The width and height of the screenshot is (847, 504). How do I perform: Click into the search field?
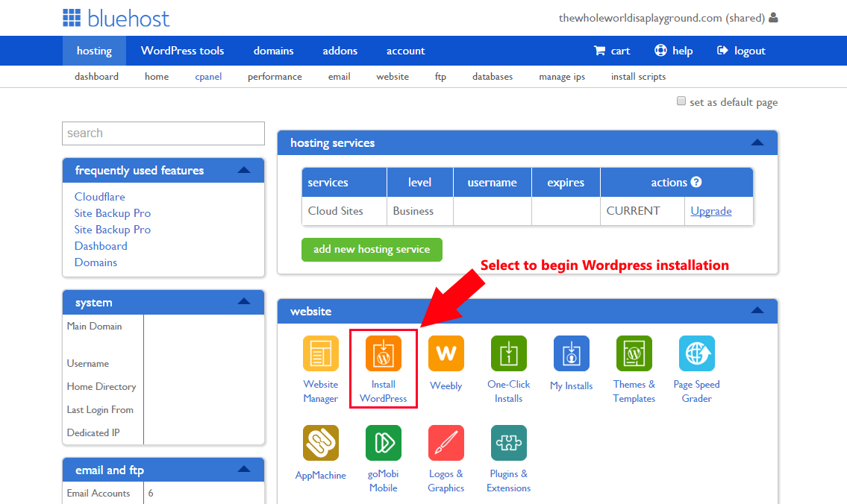(x=163, y=133)
